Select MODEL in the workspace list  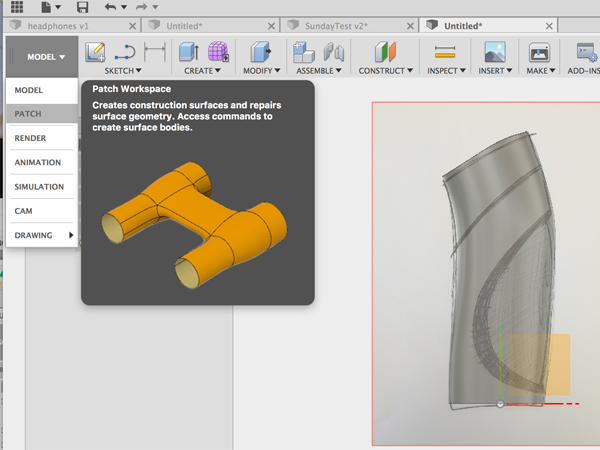pos(42,90)
